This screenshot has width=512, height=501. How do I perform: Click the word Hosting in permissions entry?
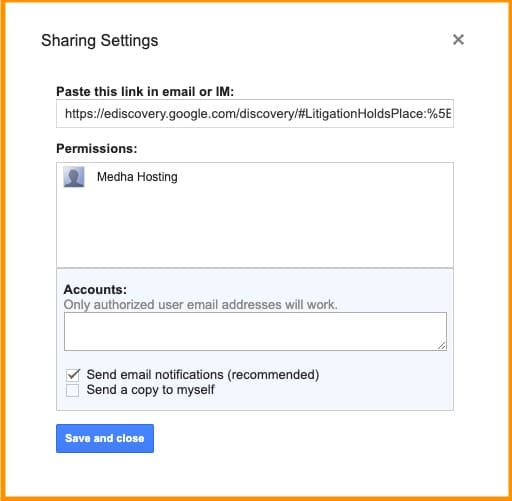pos(157,177)
